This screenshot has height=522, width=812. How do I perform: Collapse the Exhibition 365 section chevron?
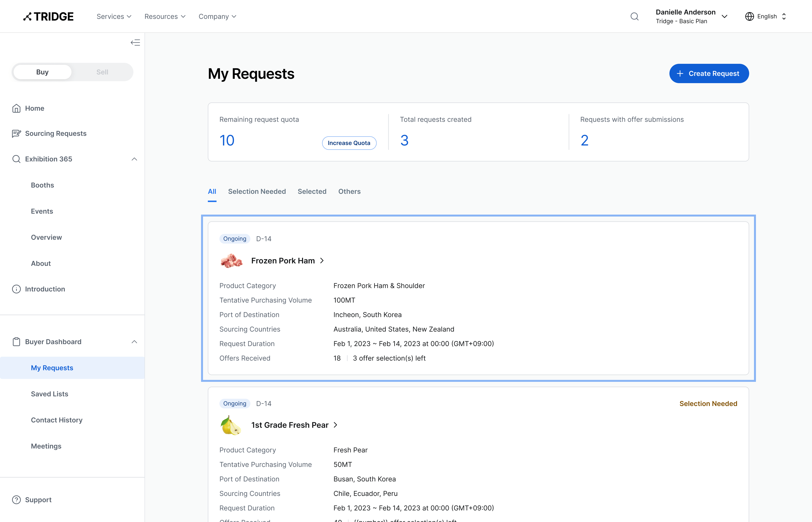(134, 159)
